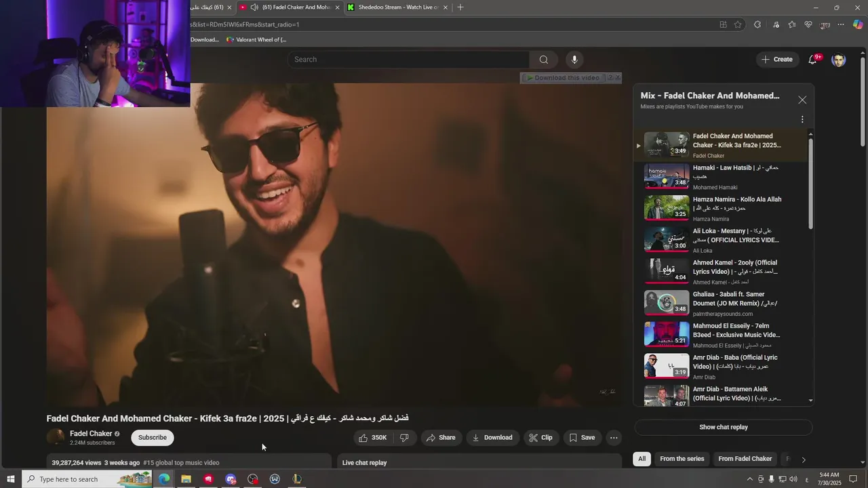Image resolution: width=868 pixels, height=488 pixels.
Task: Close the Shededoo Stream tab
Action: [x=446, y=7]
